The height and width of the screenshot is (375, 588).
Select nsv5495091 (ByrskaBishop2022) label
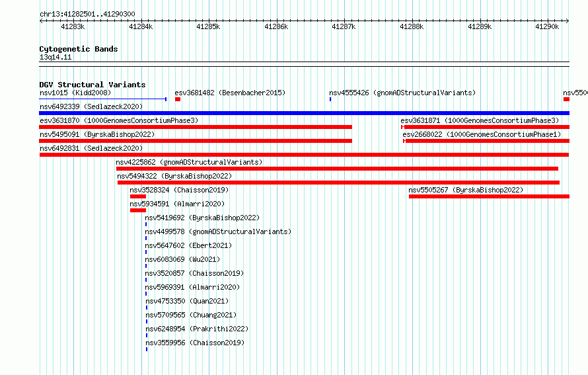tap(97, 134)
